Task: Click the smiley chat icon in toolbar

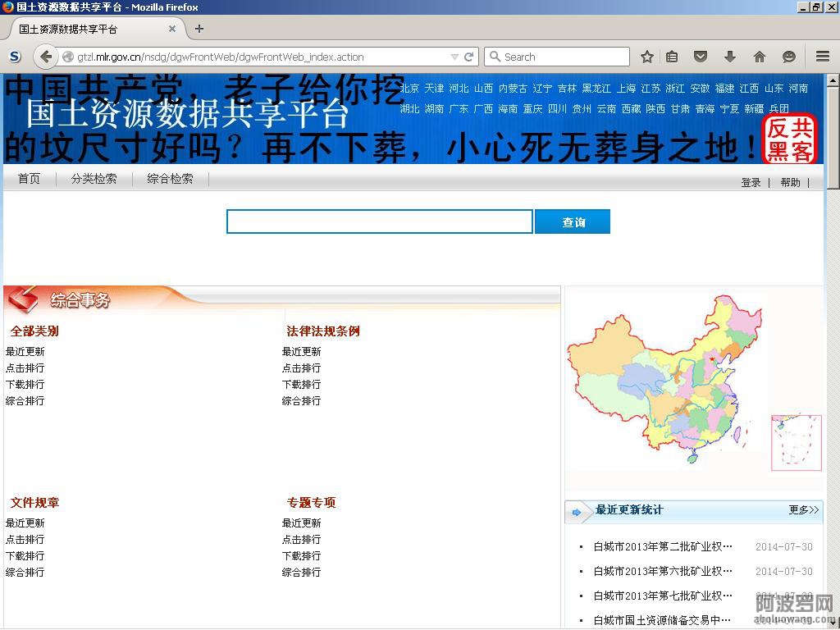Action: 788,57
